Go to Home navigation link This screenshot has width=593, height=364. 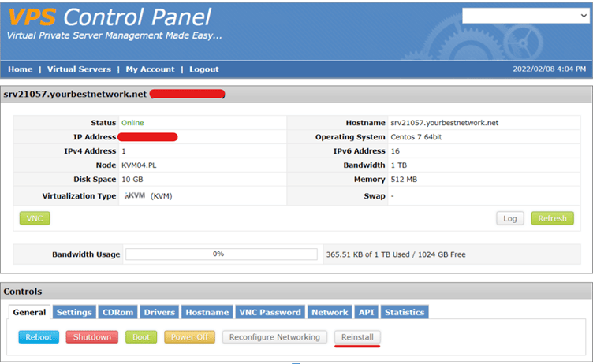pos(20,69)
